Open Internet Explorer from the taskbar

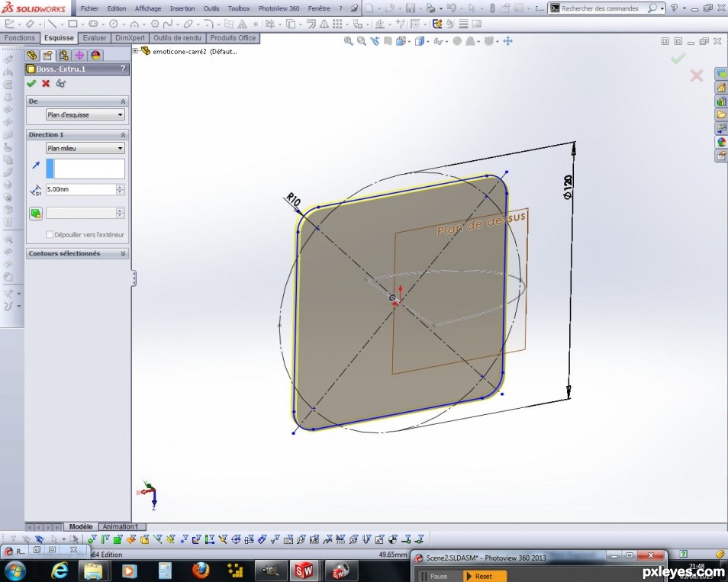(60, 570)
